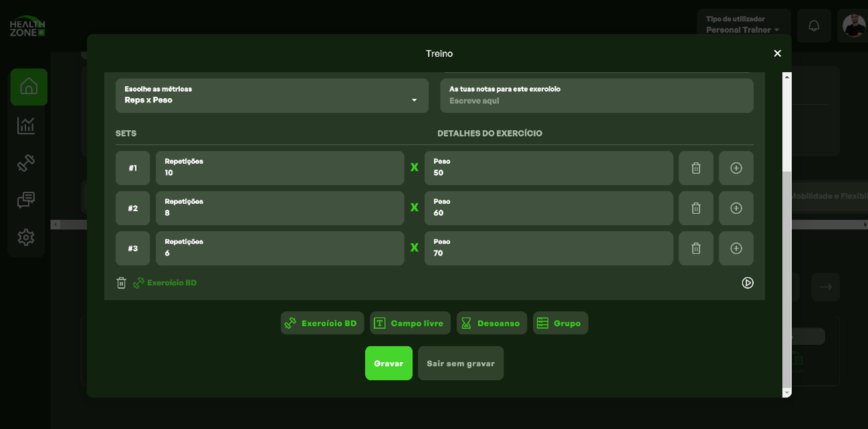The image size is (868, 429).
Task: Edit Repetições field of set #1
Action: pyautogui.click(x=280, y=168)
